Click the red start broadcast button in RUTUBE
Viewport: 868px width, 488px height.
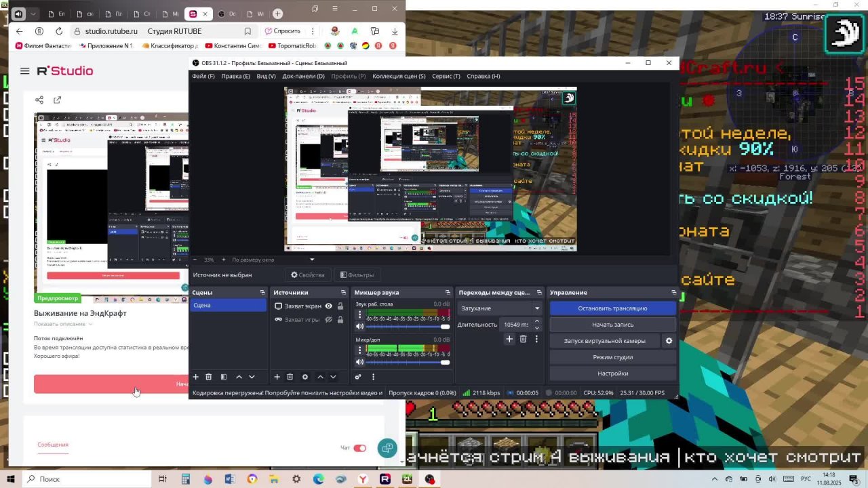click(x=111, y=384)
